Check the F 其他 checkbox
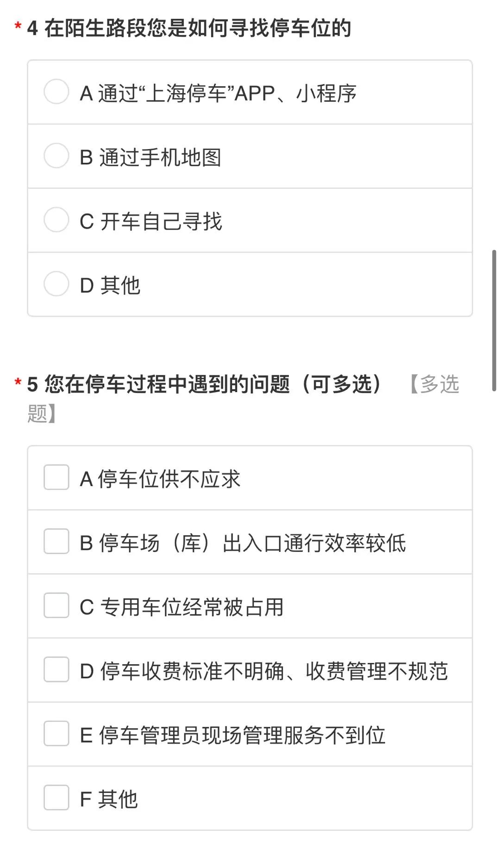The height and width of the screenshot is (868, 500). tap(56, 798)
